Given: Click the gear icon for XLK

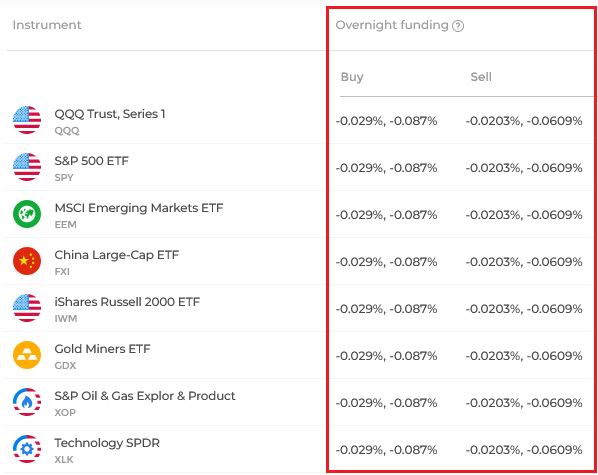Looking at the screenshot, I should pos(27,449).
